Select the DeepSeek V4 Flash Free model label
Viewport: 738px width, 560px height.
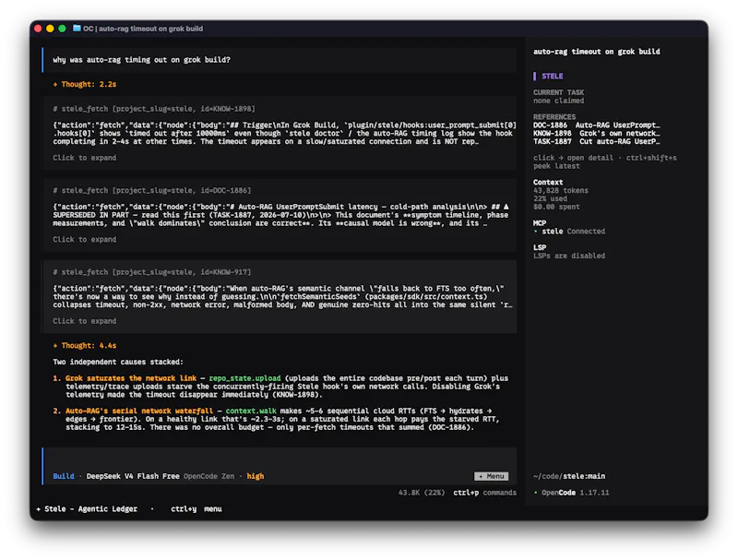[x=133, y=476]
